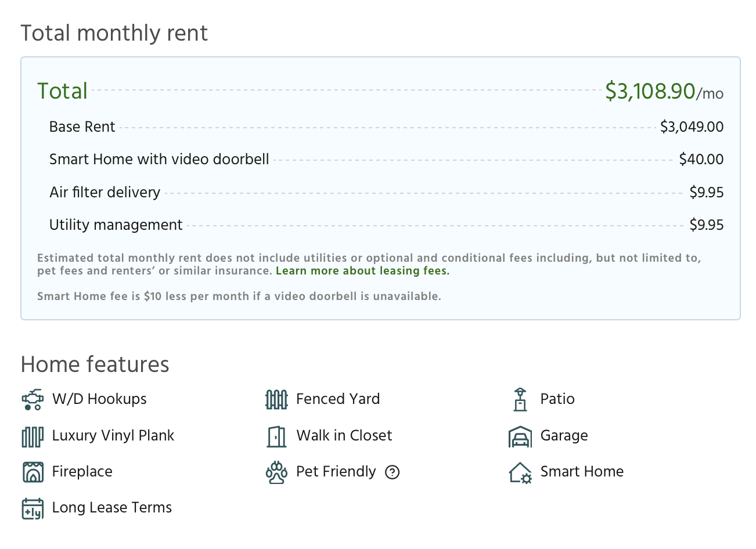Open the Pet Friendly help question mark
Image resolution: width=756 pixels, height=549 pixels.
coord(392,472)
